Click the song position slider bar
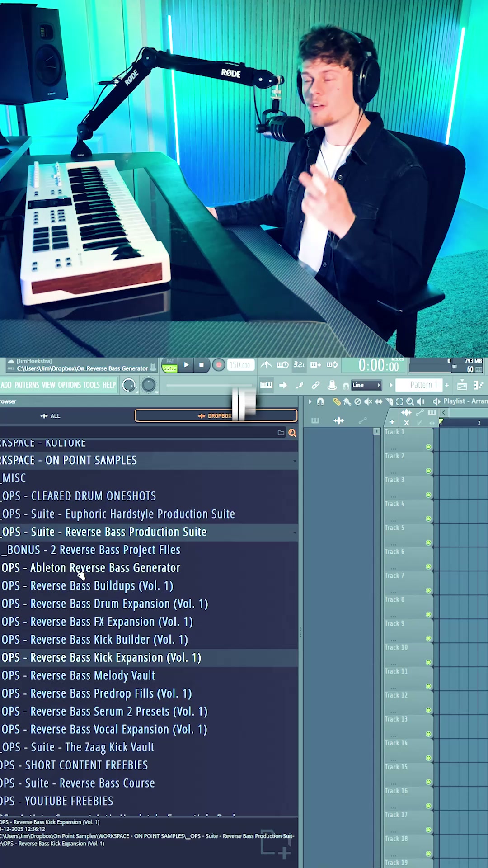Image resolution: width=488 pixels, height=868 pixels. point(210,386)
